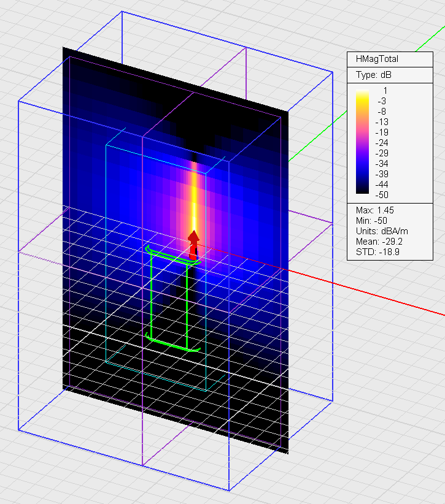Click the 'Type: dB' legend row

[x=374, y=75]
